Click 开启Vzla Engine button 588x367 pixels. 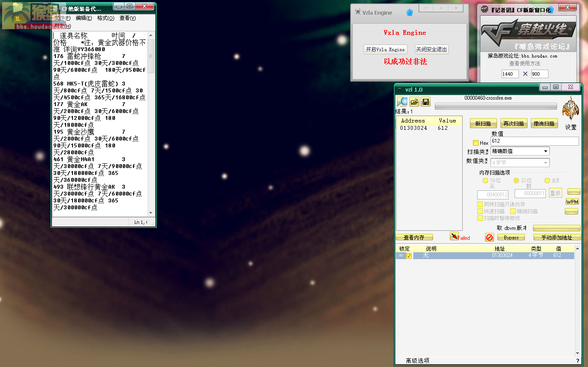coord(385,49)
